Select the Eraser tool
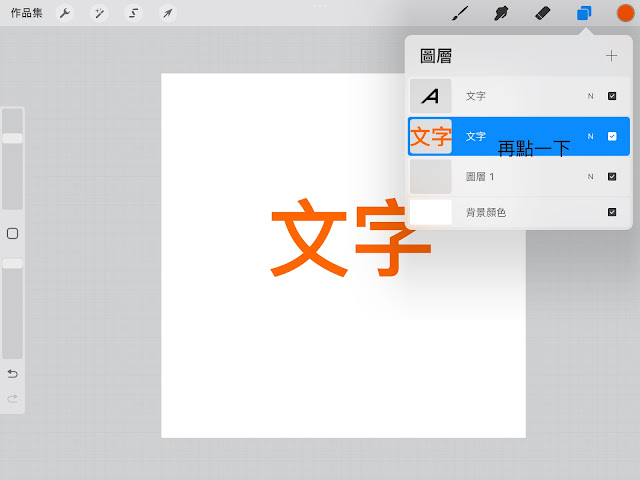 (542, 13)
